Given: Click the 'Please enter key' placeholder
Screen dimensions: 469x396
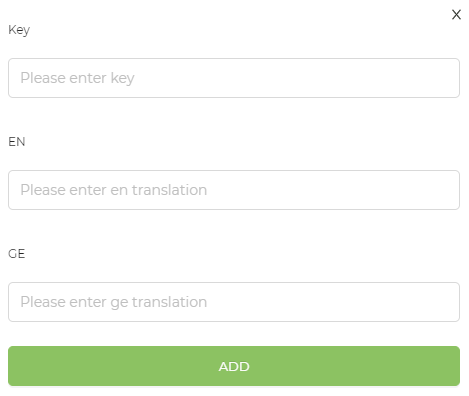Looking at the screenshot, I should 77,78.
